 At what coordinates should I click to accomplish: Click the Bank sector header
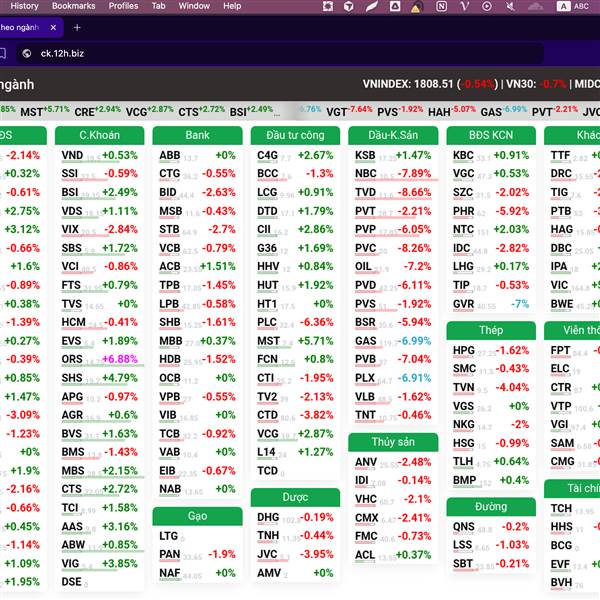197,135
